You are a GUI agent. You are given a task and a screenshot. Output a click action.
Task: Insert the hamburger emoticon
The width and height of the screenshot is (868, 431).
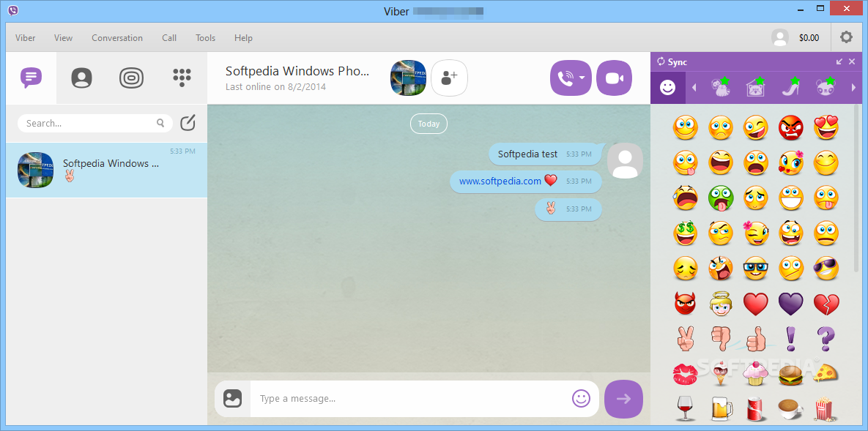point(790,375)
